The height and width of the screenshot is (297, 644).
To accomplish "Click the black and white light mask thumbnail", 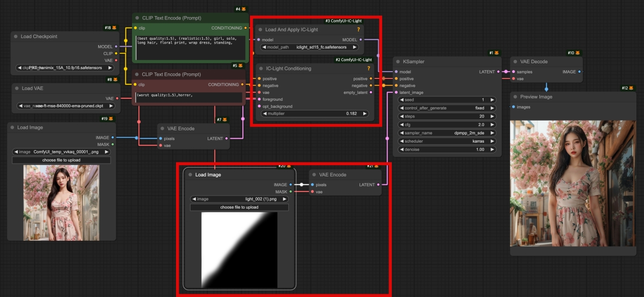I will pos(239,249).
